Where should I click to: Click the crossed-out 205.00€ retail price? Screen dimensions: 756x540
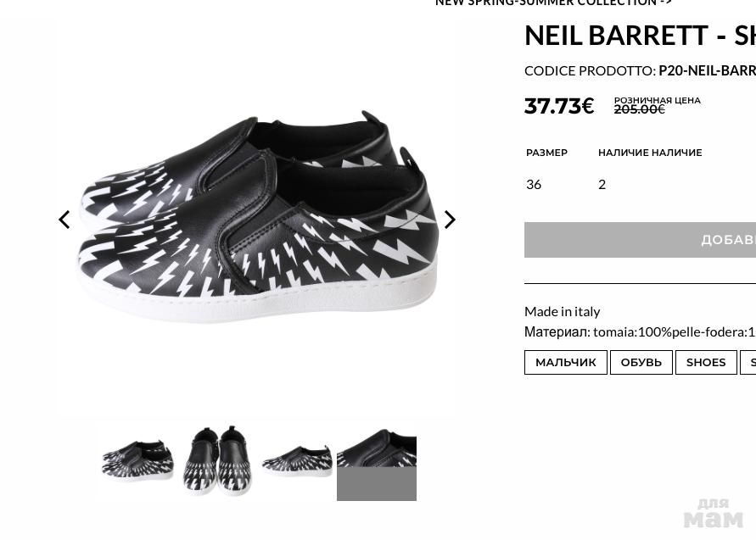tap(639, 109)
